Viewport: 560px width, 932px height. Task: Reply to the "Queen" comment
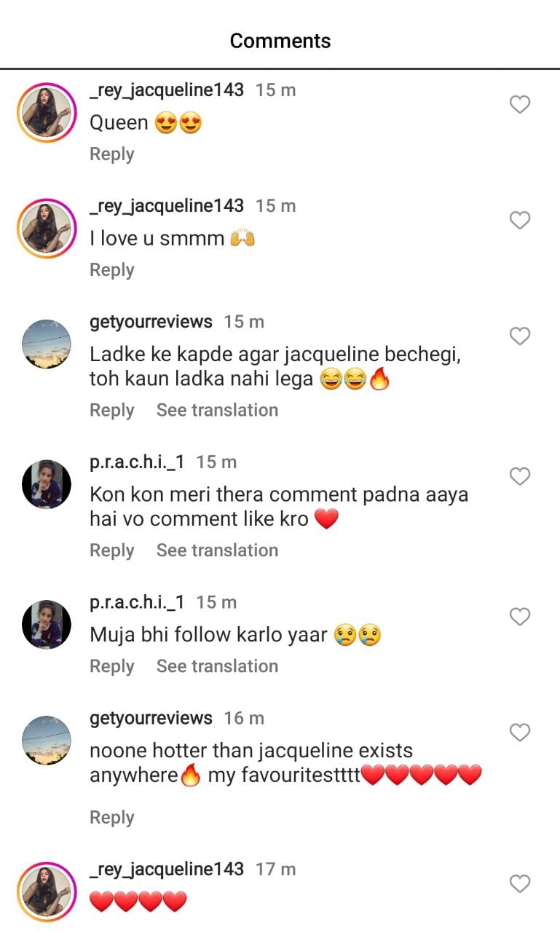coord(111,154)
